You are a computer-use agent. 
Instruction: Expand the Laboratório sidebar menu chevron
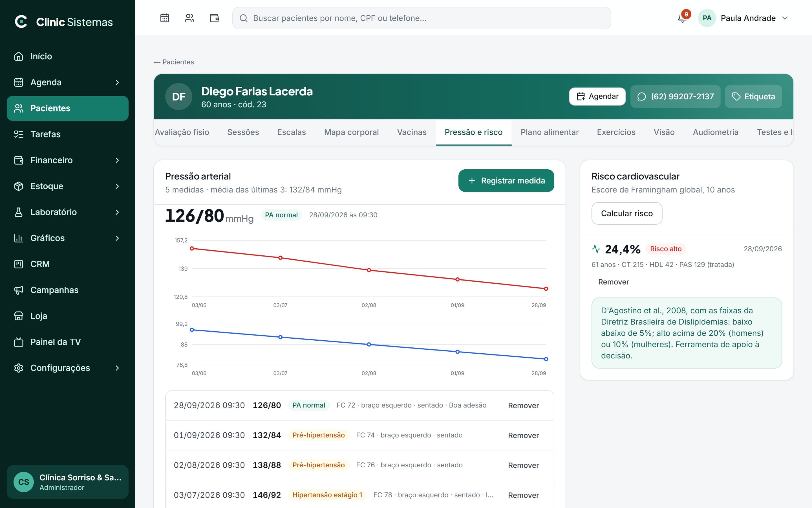click(117, 212)
